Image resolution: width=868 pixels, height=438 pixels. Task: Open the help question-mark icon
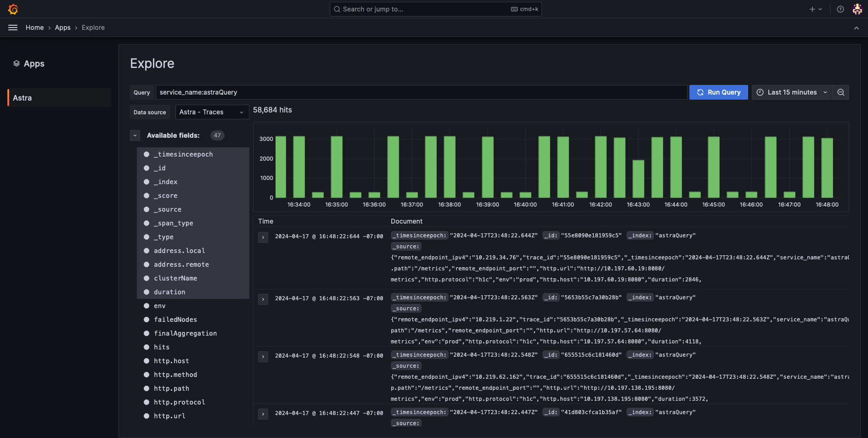click(x=840, y=9)
